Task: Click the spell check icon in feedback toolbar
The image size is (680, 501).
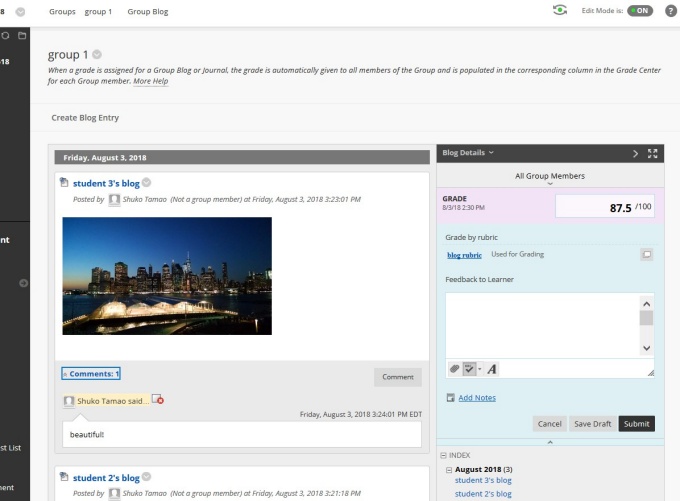Action: [x=470, y=369]
